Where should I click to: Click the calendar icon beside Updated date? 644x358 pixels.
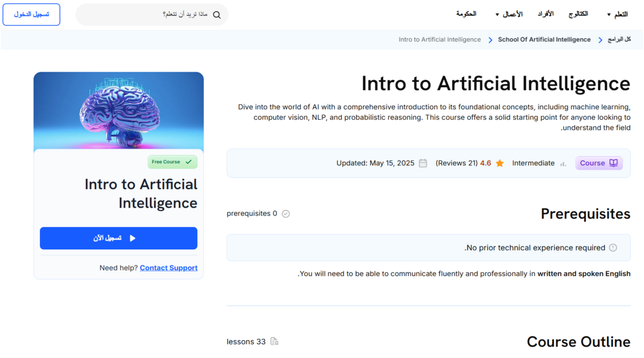coord(423,163)
